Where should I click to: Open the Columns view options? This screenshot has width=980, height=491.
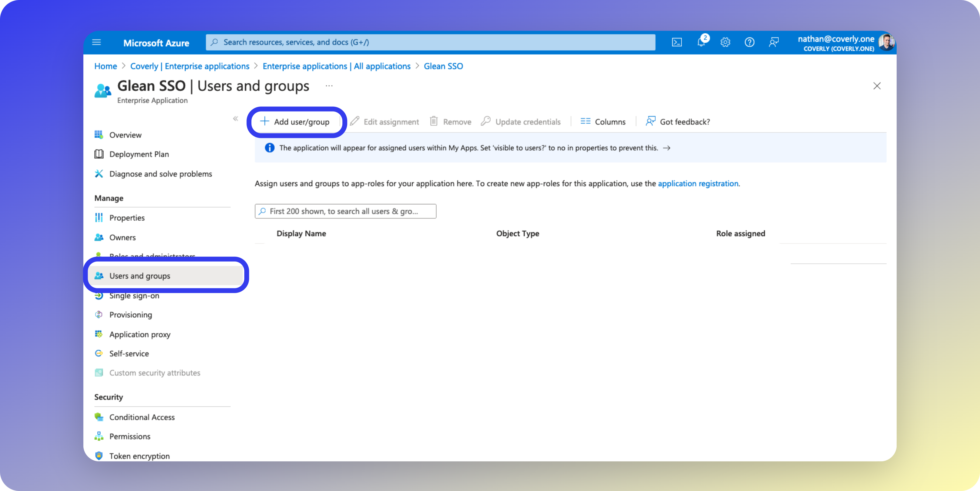click(603, 121)
